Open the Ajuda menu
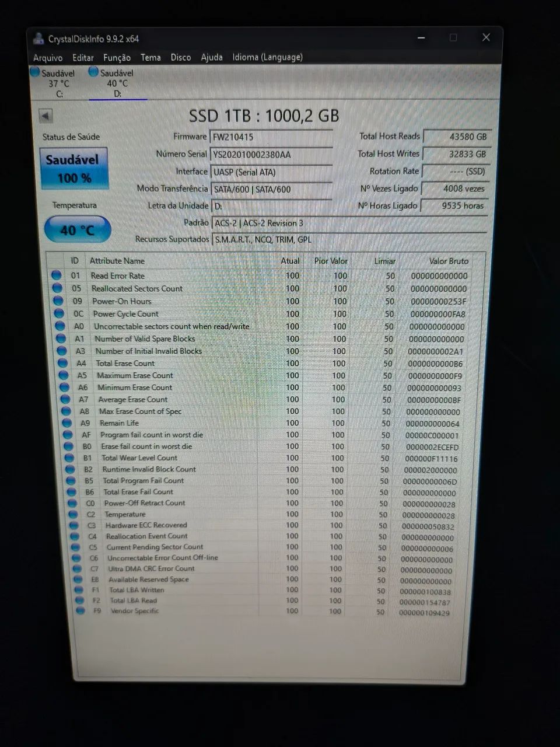The width and height of the screenshot is (560, 747). 212,57
